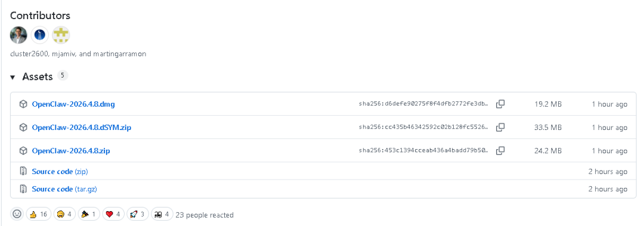Toggle the laugh reaction with 4

point(64,214)
